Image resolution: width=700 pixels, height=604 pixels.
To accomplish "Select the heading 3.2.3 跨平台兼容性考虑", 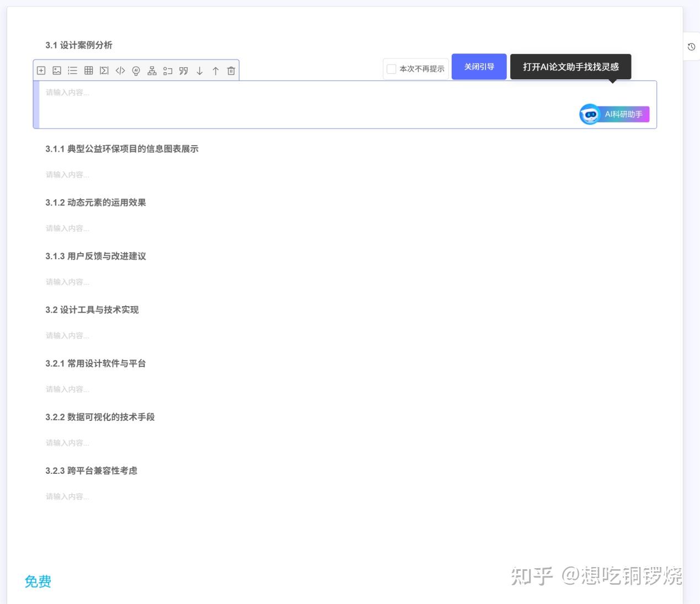I will pyautogui.click(x=91, y=471).
